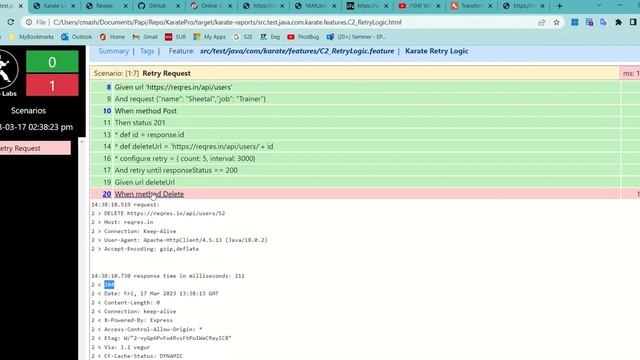
Task: Click step 'Then status 201'
Action: point(140,123)
